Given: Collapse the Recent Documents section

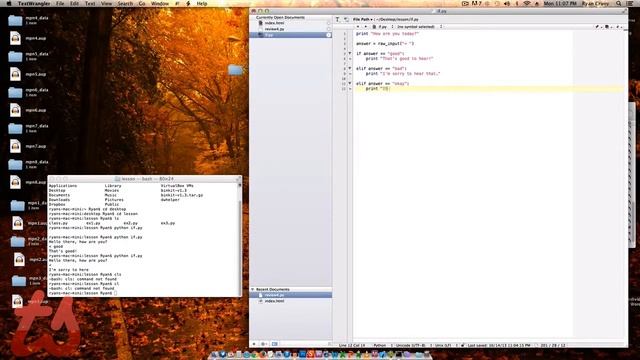Looking at the screenshot, I should coord(253,289).
